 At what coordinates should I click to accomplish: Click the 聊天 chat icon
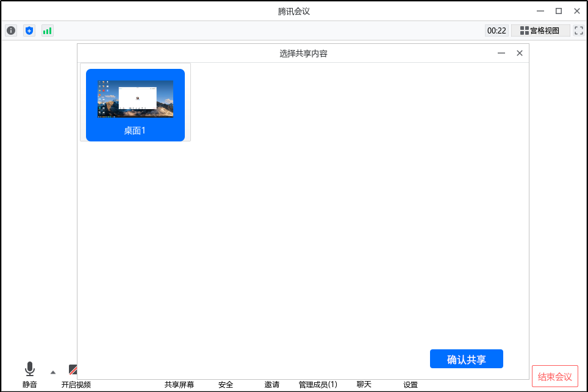point(363,385)
